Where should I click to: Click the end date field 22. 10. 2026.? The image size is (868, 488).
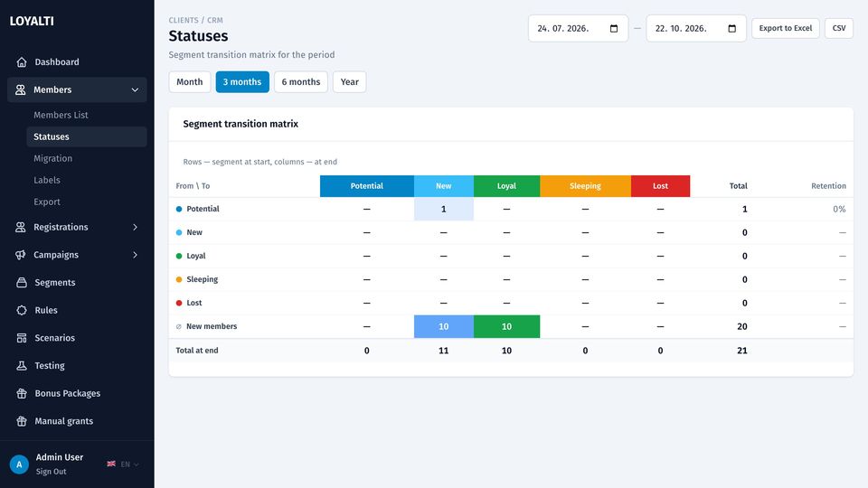(696, 28)
